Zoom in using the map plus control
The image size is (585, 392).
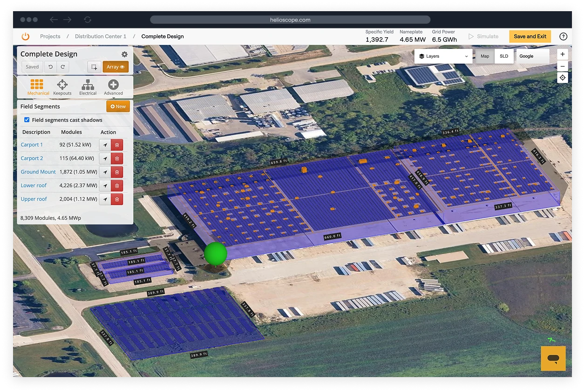pos(562,54)
